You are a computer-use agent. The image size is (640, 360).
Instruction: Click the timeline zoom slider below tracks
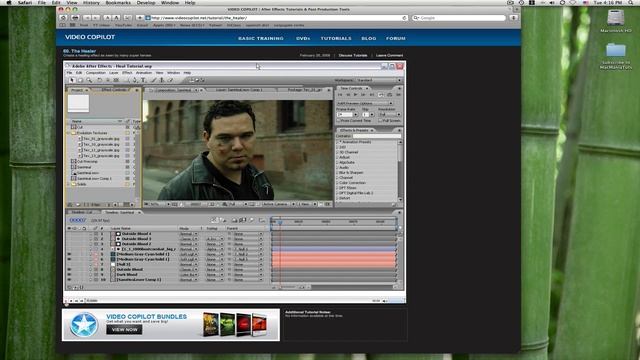tap(292, 287)
